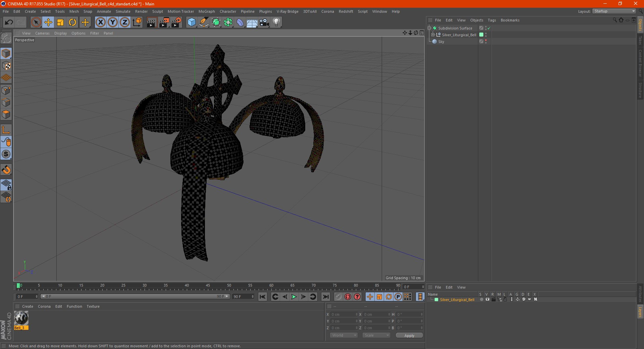Open the Simulate menu

coord(123,11)
